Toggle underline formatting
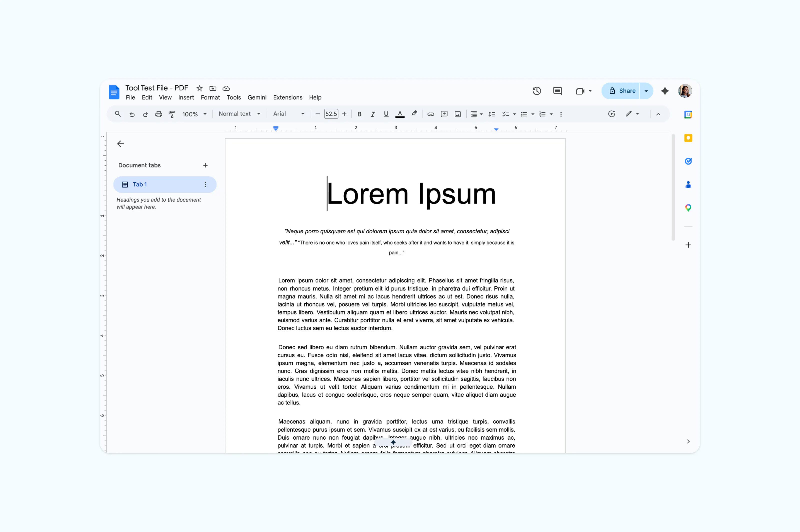 tap(386, 114)
